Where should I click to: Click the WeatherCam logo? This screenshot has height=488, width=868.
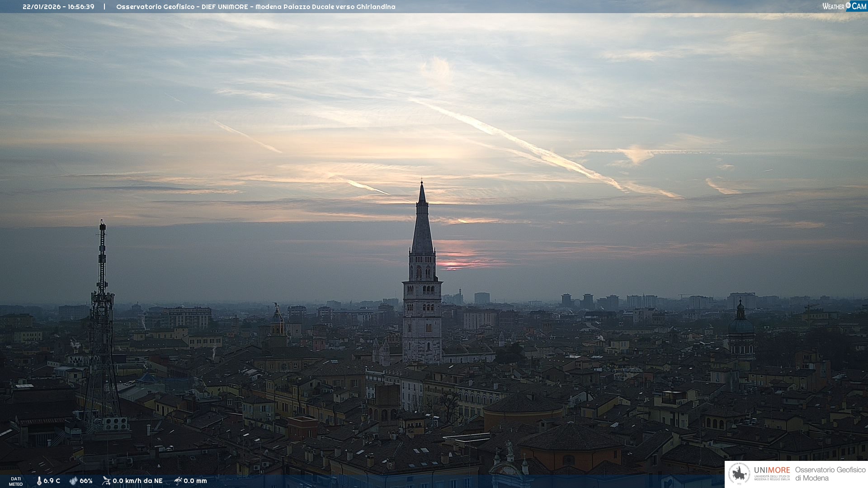(844, 6)
